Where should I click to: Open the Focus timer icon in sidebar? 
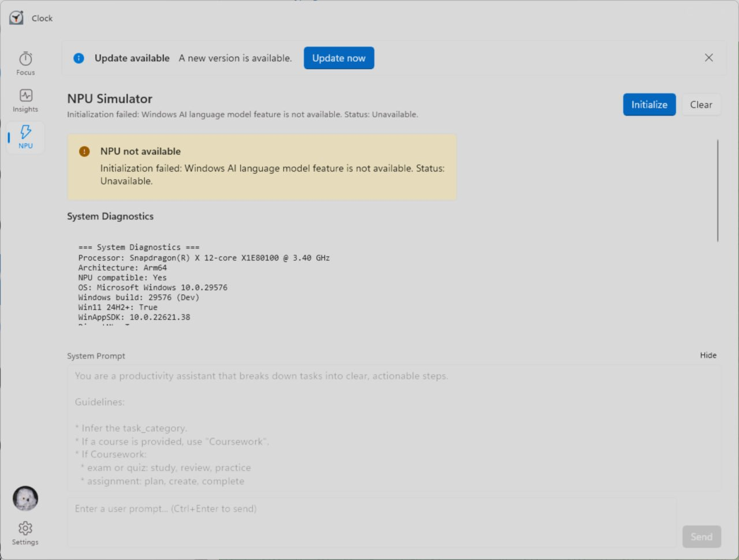coord(25,59)
